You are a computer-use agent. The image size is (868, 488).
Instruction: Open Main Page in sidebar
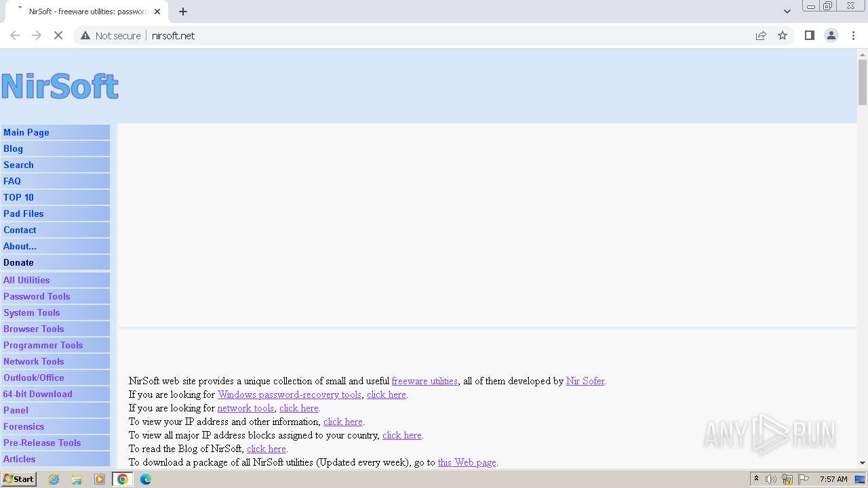click(x=55, y=132)
